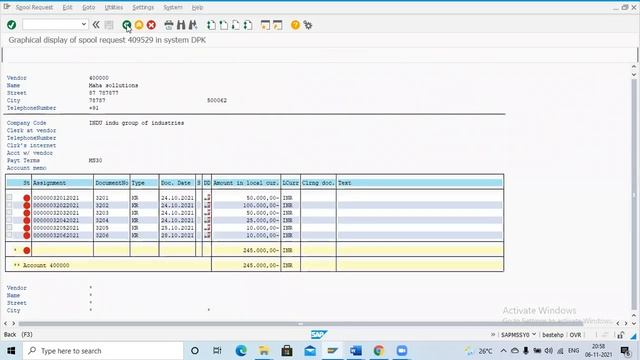The image size is (640, 360).
Task: Open the Goto menu
Action: pos(89,7)
